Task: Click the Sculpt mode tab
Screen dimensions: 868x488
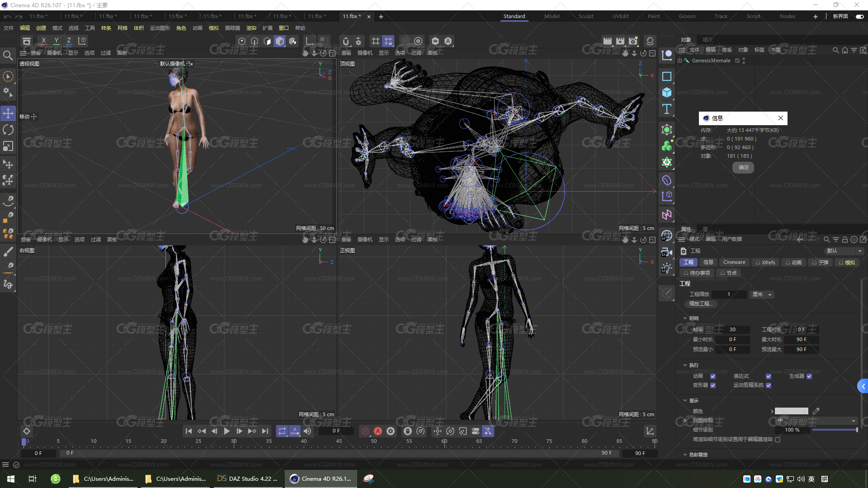Action: pyautogui.click(x=585, y=16)
